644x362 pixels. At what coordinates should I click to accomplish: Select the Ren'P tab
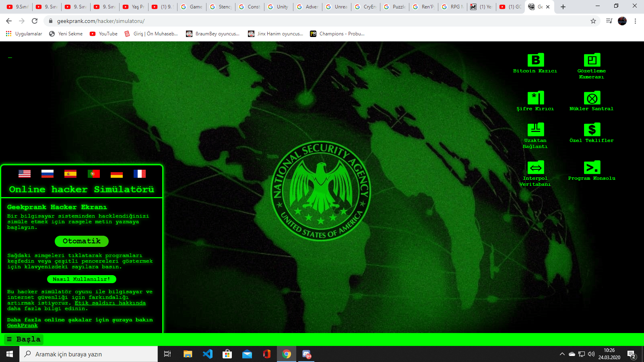pos(423,7)
